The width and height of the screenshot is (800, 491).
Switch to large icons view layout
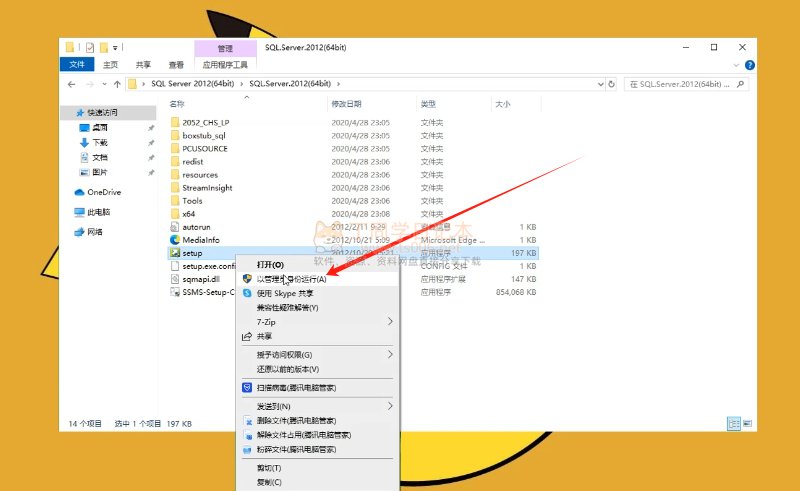747,424
